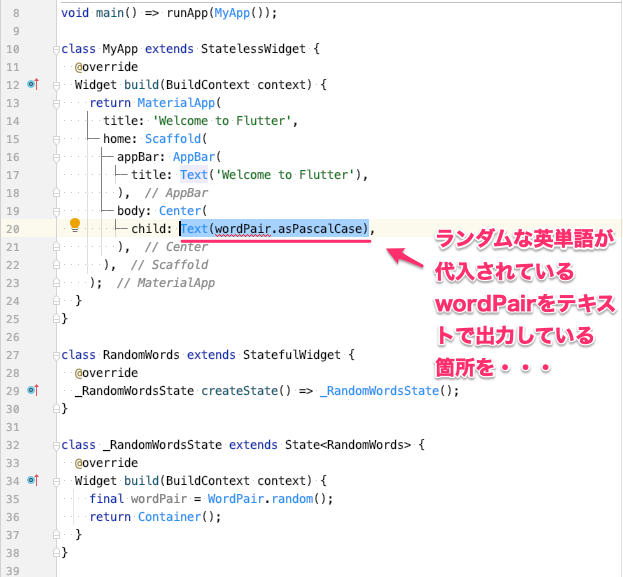Viewport: 623px width, 577px height.
Task: Click the Center constructor on line 19
Action: (x=180, y=211)
